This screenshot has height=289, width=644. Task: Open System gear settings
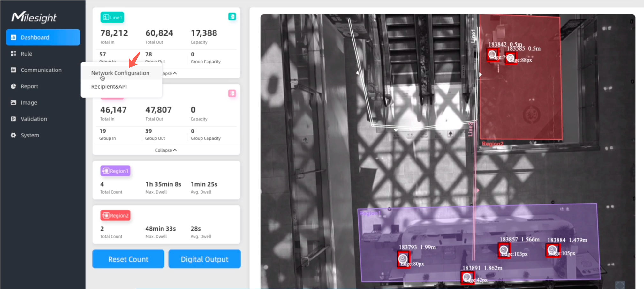coord(13,135)
